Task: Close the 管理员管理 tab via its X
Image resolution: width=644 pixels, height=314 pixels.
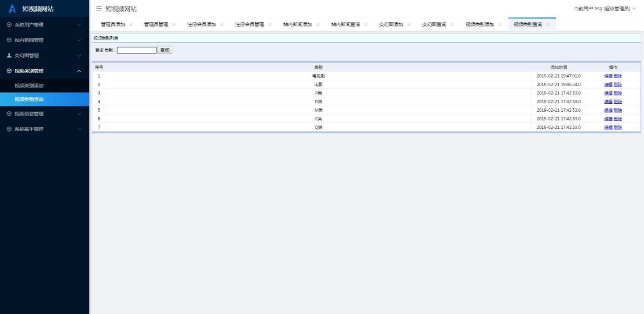Action: (174, 25)
